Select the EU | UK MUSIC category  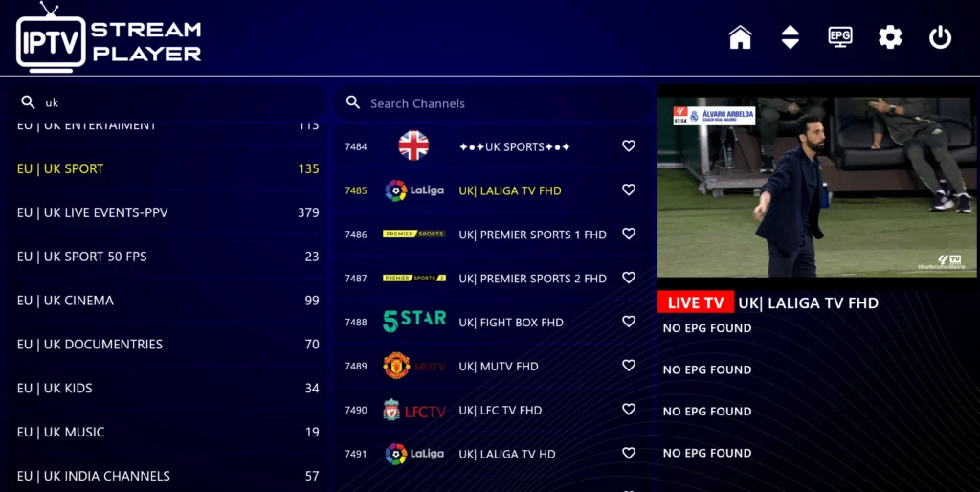point(167,432)
